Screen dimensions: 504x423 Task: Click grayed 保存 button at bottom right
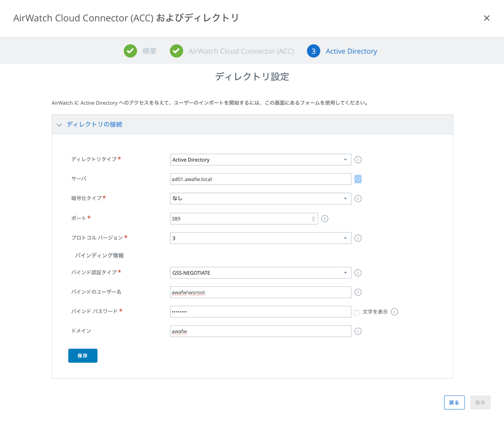480,402
